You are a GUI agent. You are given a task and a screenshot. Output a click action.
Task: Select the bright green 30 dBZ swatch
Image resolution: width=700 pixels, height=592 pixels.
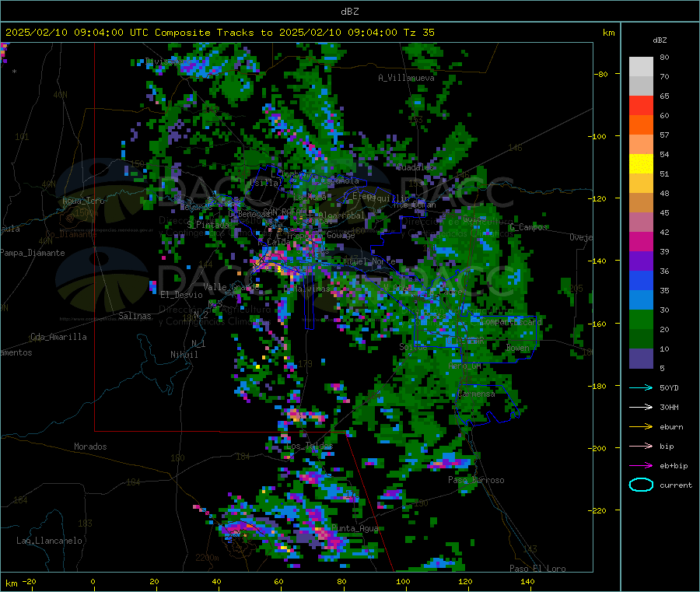(x=641, y=320)
